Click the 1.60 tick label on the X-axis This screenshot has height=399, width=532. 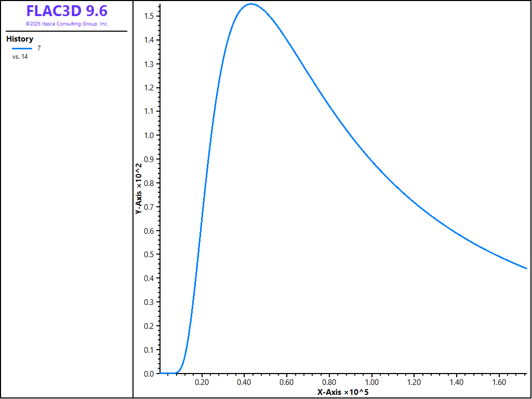tap(499, 382)
